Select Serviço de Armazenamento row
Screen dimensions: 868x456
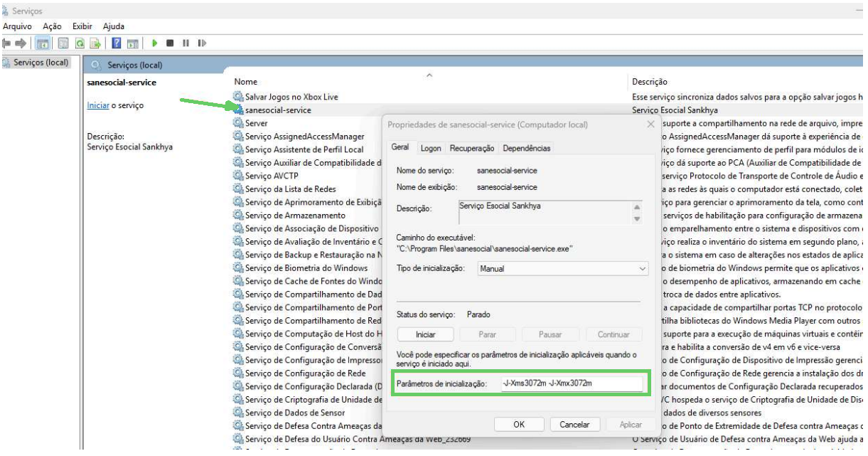point(295,215)
